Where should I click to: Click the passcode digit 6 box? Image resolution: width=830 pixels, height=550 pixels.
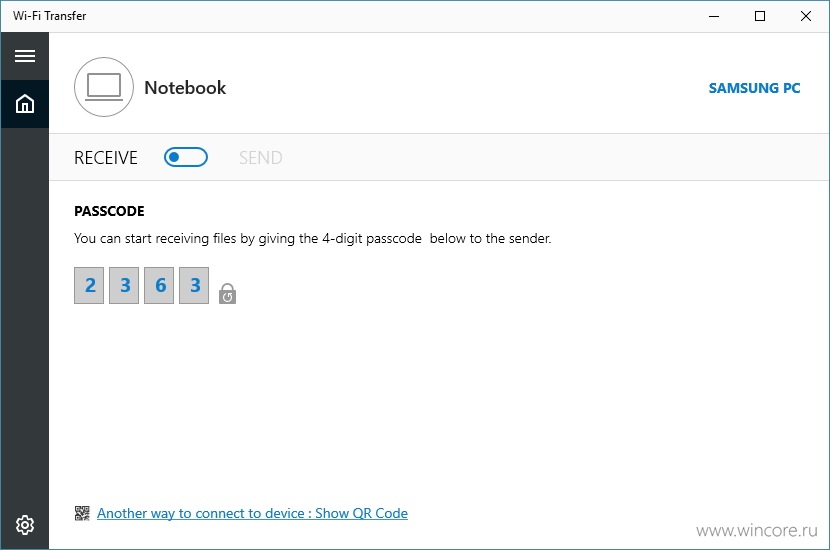click(159, 285)
